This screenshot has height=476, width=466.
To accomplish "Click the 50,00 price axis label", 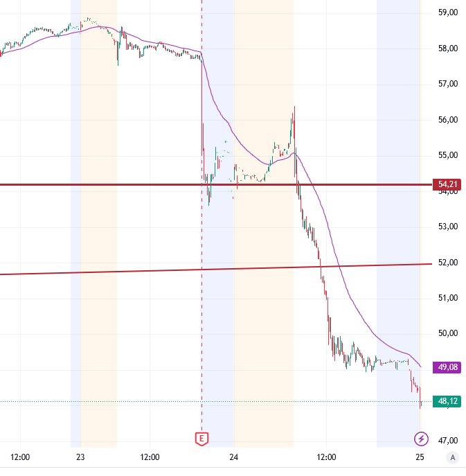I will tap(449, 333).
